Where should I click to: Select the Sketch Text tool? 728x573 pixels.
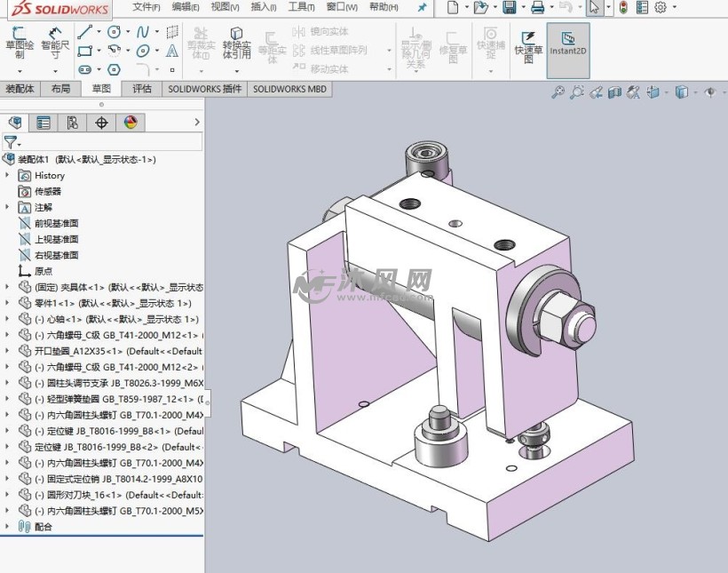click(x=171, y=51)
